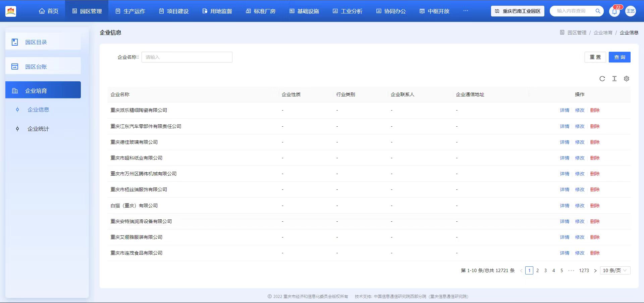
Task: Click the 园区目录 sidebar icon
Action: pyautogui.click(x=15, y=42)
